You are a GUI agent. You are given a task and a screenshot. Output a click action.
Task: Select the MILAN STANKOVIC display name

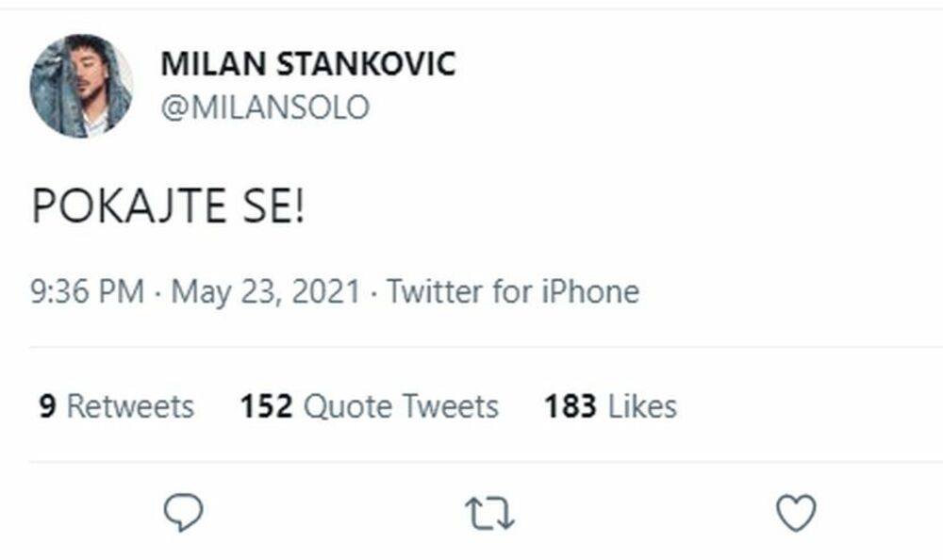306,64
